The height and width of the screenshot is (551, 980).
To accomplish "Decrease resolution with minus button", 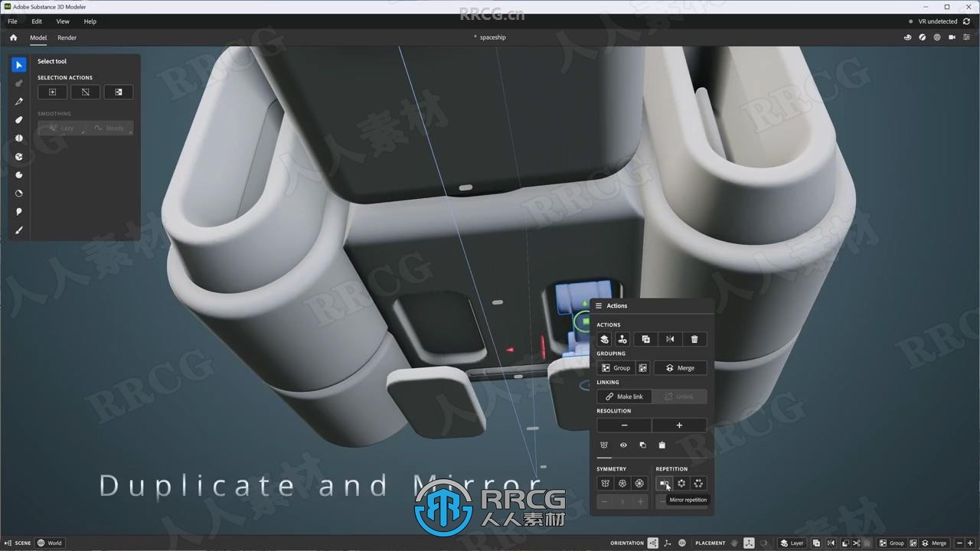I will (624, 425).
